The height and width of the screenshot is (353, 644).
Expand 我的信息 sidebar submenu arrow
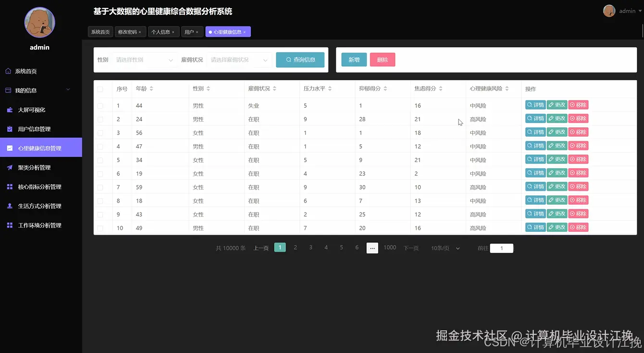coord(68,90)
